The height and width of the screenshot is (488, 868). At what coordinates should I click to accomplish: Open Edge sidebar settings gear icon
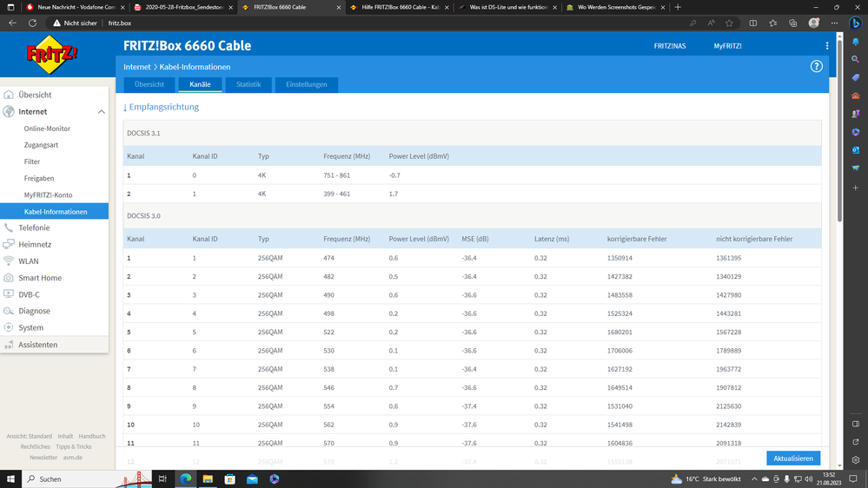coord(855,460)
